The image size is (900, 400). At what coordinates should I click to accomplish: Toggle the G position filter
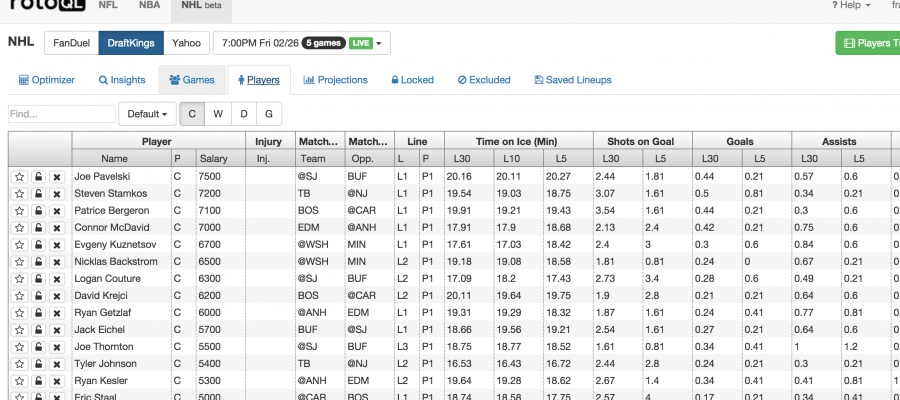(268, 114)
